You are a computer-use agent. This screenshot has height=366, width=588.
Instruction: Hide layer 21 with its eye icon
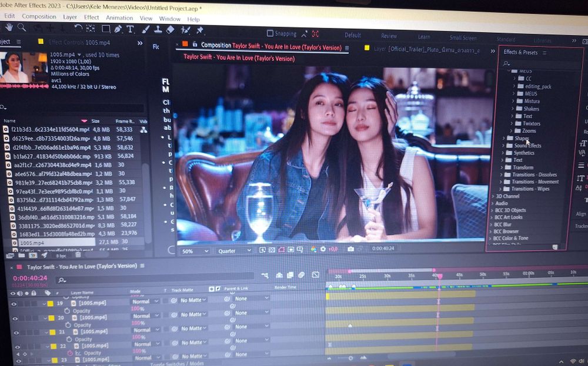point(16,333)
